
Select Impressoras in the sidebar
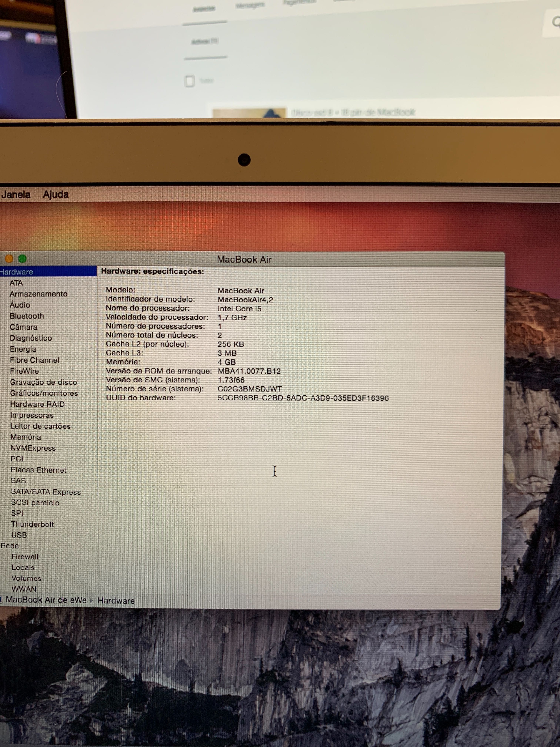coord(32,415)
